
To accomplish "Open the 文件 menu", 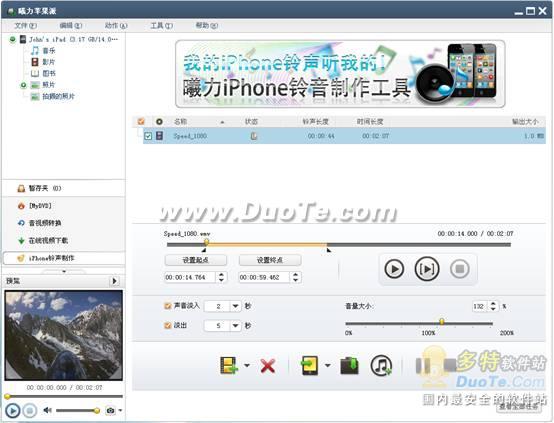I will [x=25, y=25].
